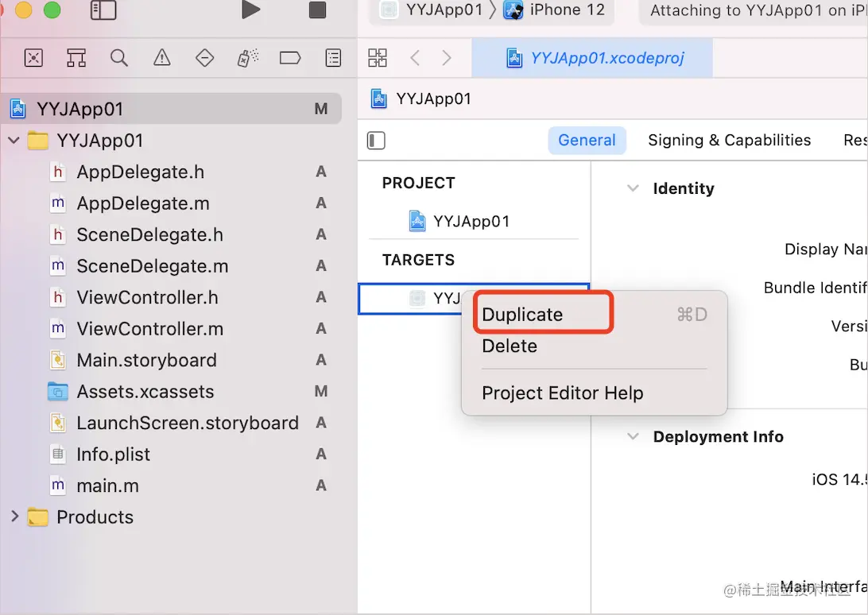
Task: Open the Issue navigator warning icon
Action: pos(161,57)
